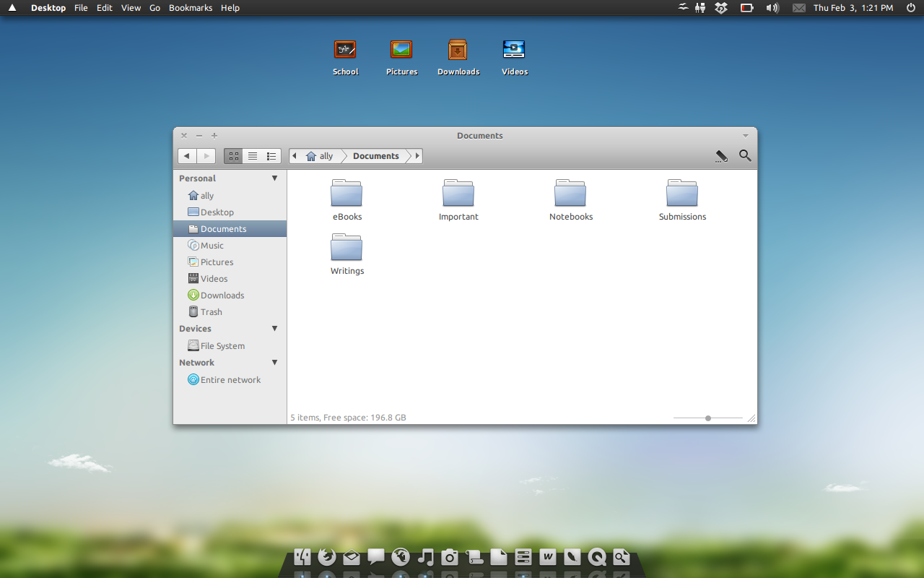
Task: Go forward using the toolbar arrow
Action: point(206,156)
